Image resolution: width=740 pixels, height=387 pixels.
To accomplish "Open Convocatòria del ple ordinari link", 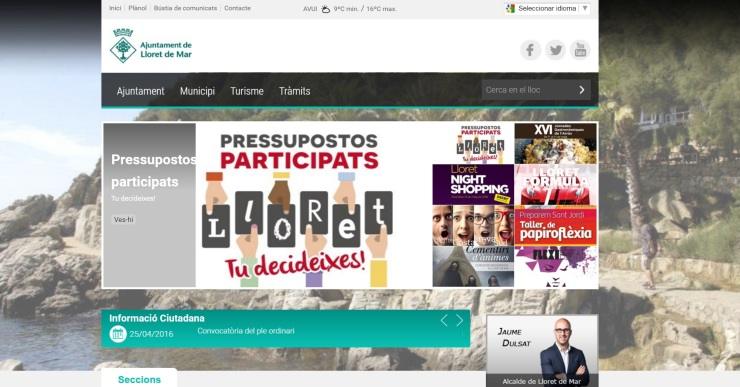I will pyautogui.click(x=246, y=331).
